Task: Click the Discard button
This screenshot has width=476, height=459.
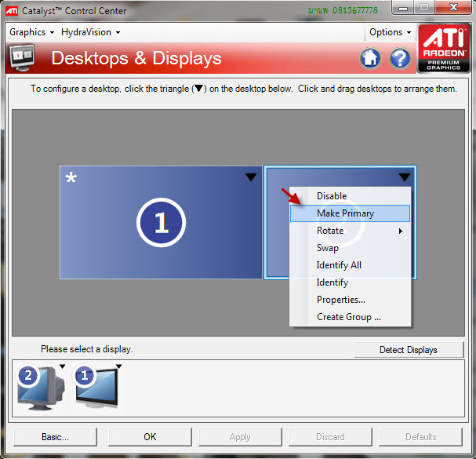Action: [x=330, y=437]
